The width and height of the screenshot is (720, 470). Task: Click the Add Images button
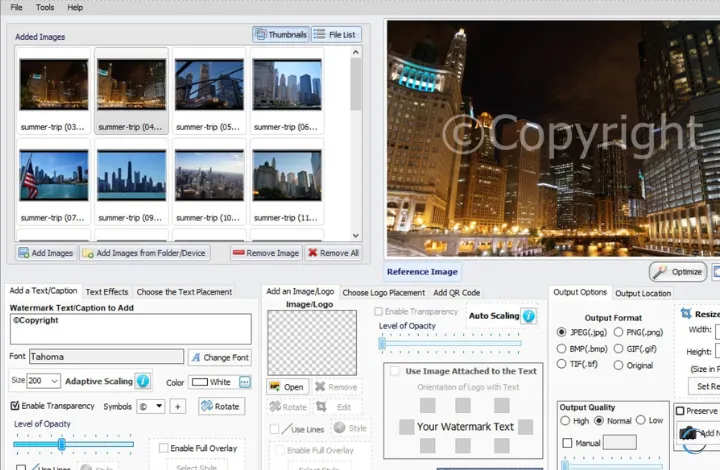point(46,253)
